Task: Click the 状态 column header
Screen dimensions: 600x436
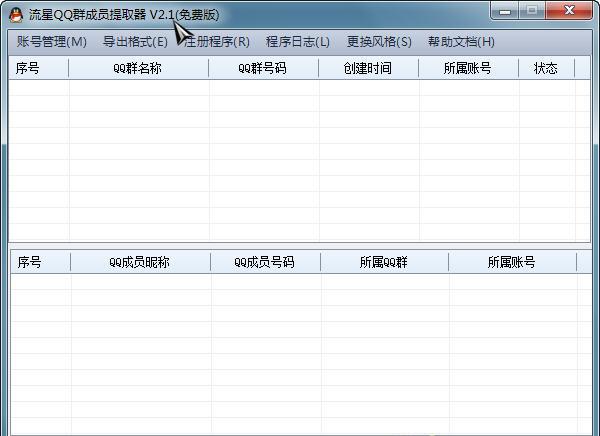Action: pos(546,69)
